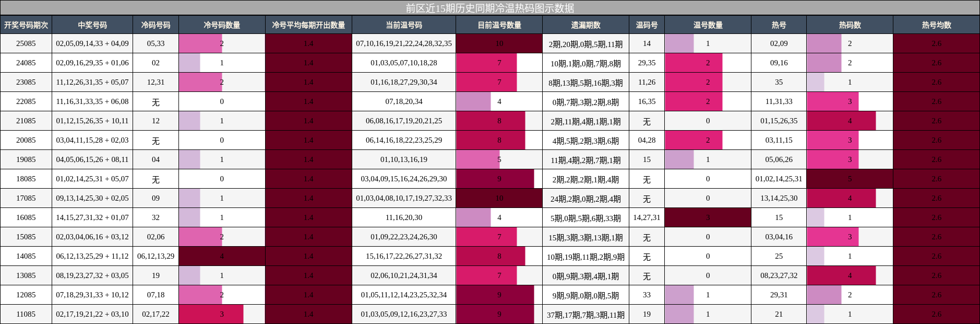Click winning numbers 01,12,15,26,35 + 10,11

(x=92, y=121)
